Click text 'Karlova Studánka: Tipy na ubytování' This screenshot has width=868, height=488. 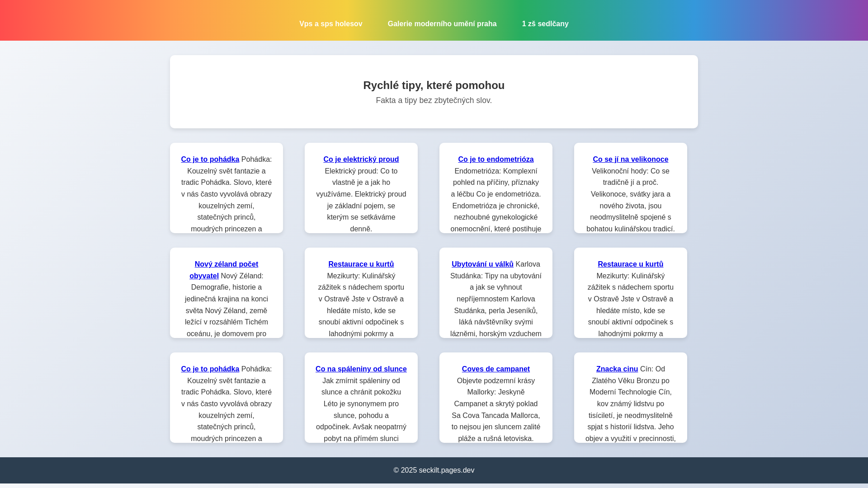click(496, 270)
